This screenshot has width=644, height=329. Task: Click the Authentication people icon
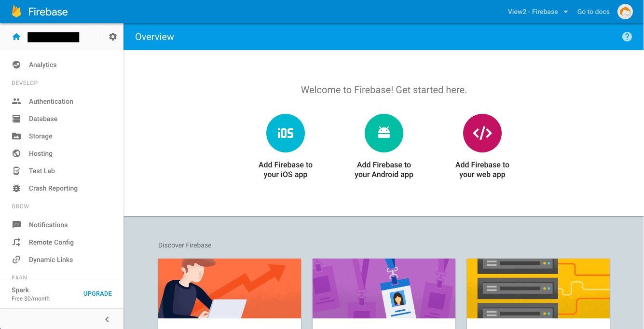tap(16, 101)
